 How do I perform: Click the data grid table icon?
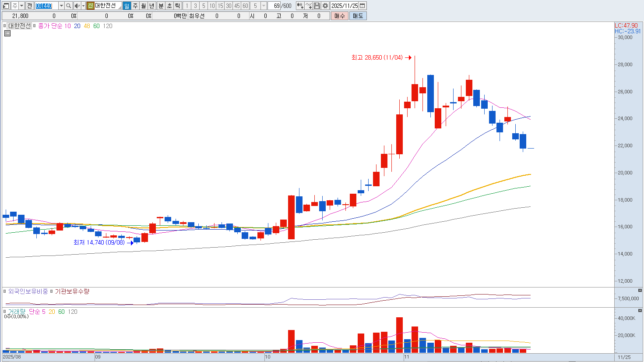tap(7, 33)
